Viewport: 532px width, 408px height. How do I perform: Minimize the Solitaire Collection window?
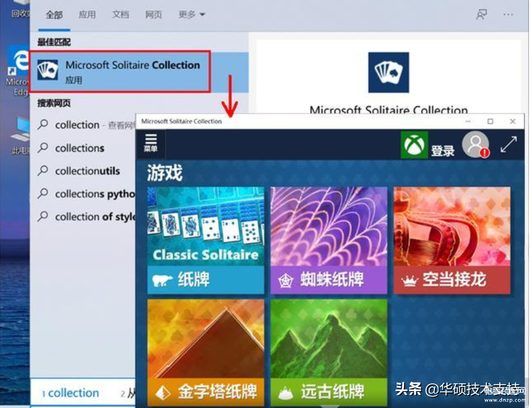coord(468,122)
